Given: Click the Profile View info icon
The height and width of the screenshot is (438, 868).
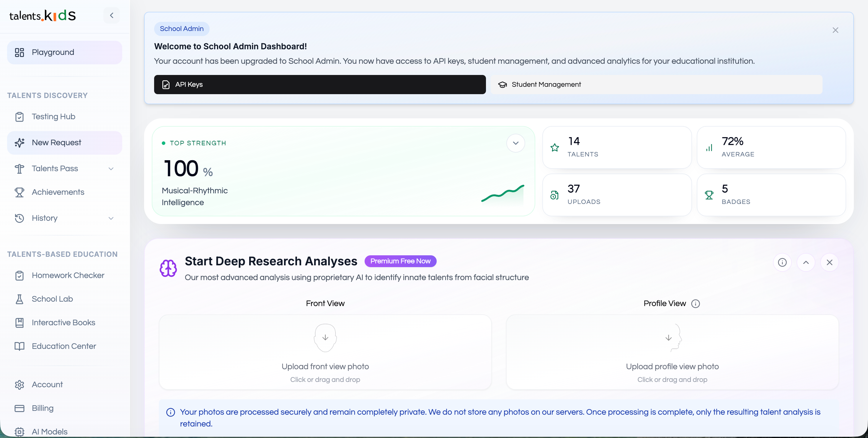Looking at the screenshot, I should coord(696,304).
